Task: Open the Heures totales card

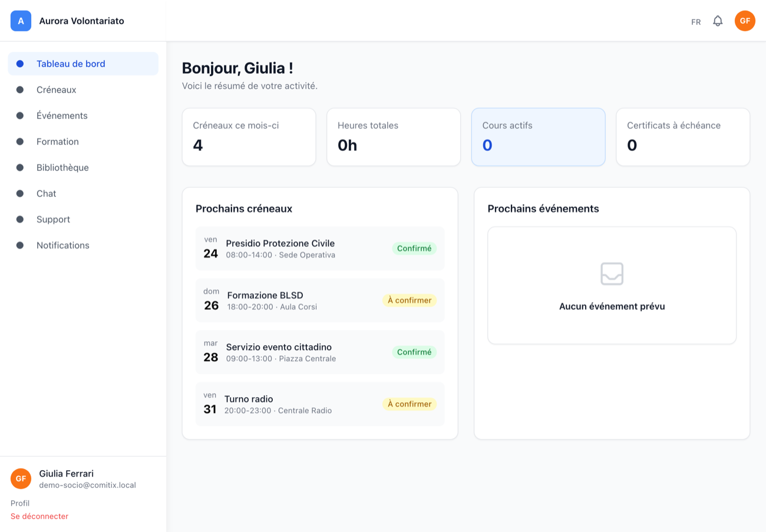Action: click(394, 137)
